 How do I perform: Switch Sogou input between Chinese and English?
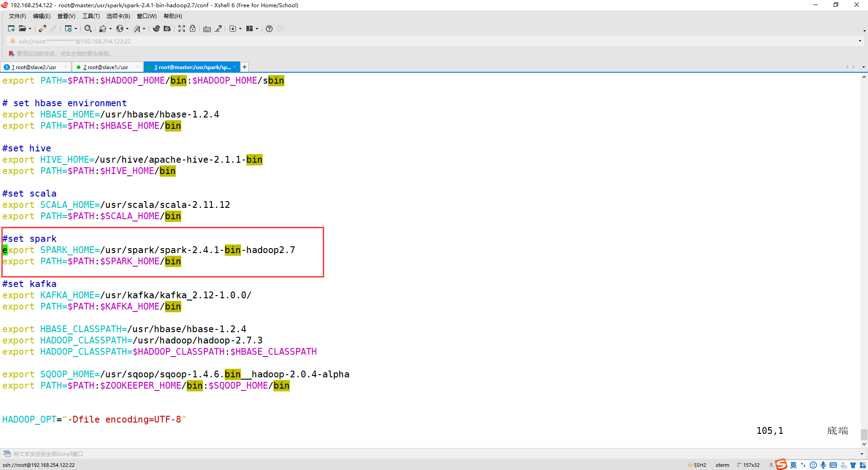[793, 465]
